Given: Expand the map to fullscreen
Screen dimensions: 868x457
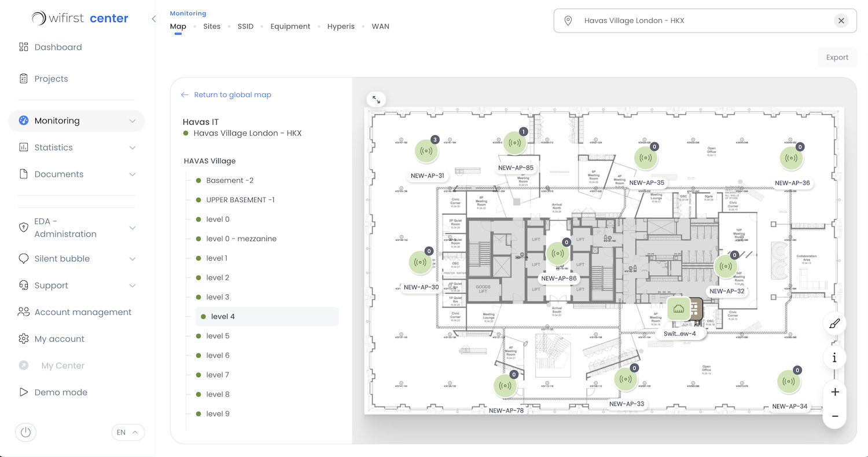Looking at the screenshot, I should tap(376, 98).
